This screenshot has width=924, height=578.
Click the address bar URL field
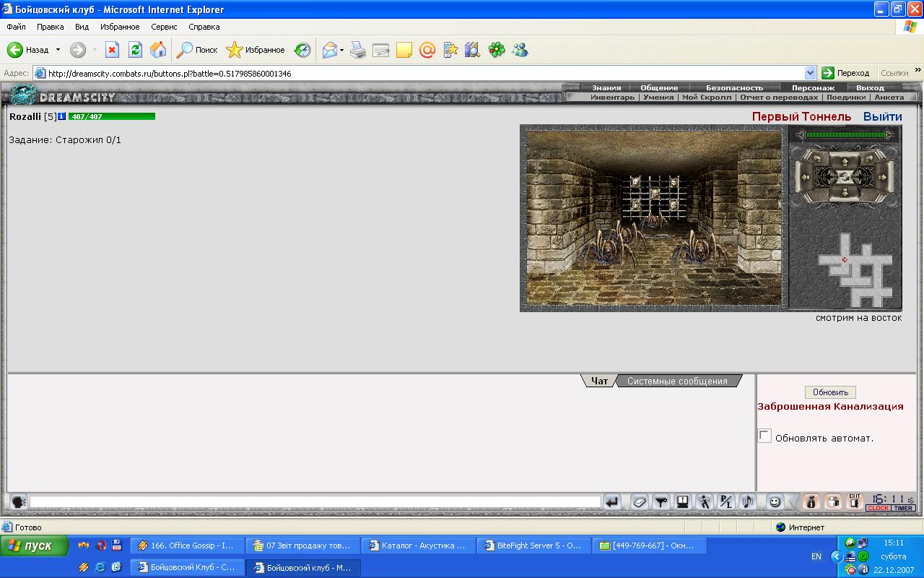pyautogui.click(x=424, y=73)
